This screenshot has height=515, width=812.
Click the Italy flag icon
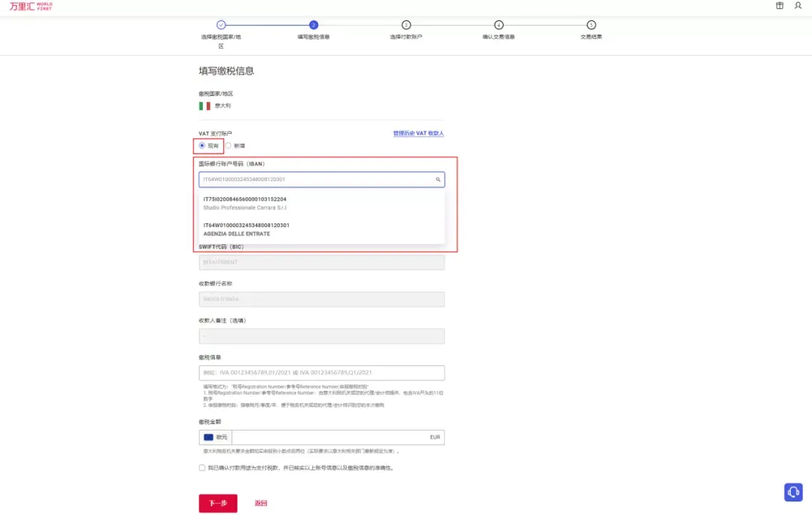coord(205,106)
